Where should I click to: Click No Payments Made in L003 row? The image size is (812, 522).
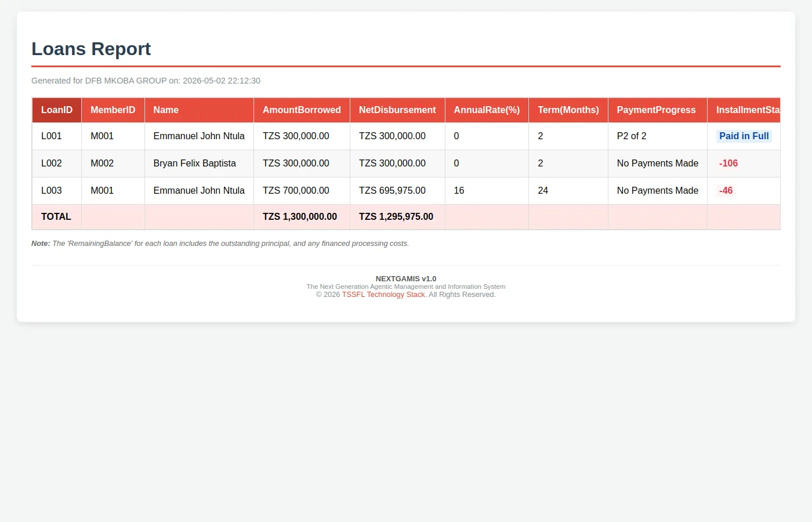click(658, 191)
